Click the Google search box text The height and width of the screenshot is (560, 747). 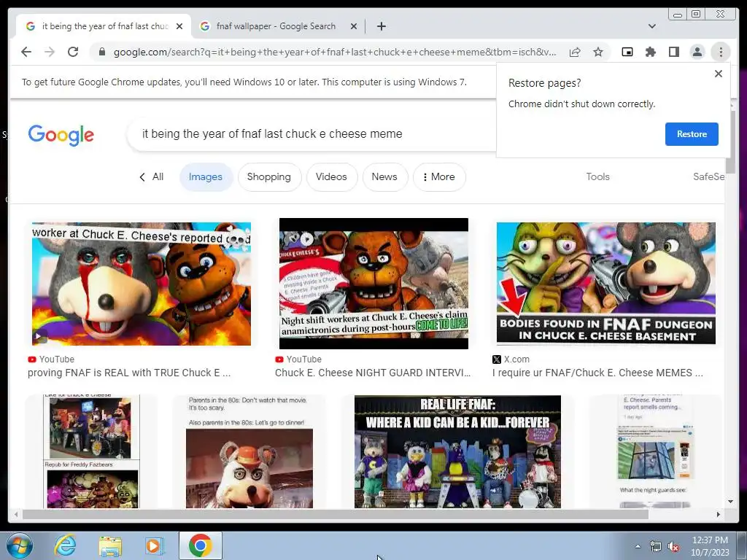pos(272,134)
